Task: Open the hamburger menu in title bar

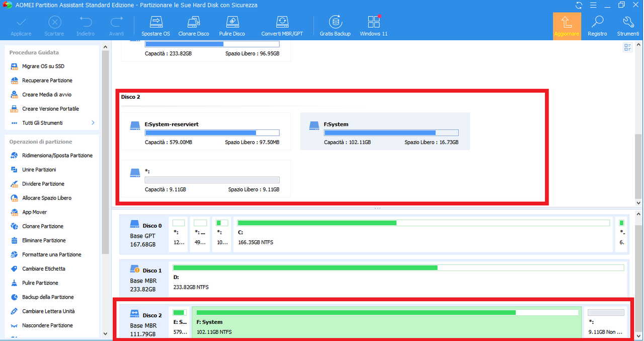Action: 593,5
